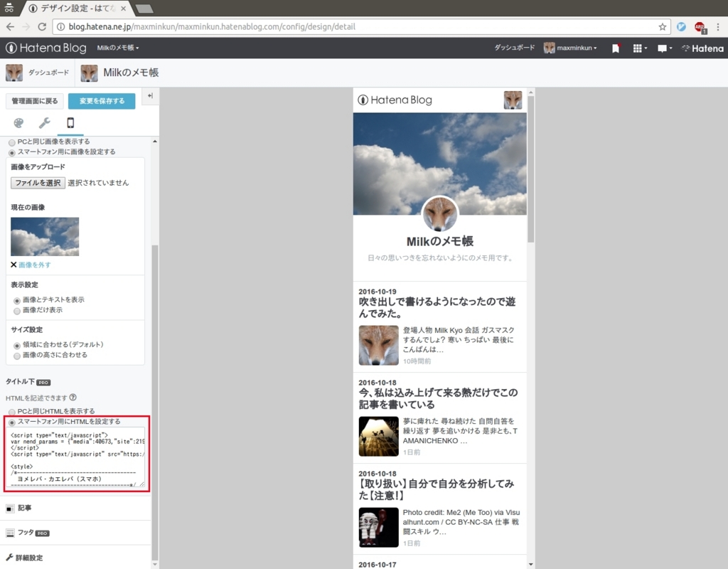Go back in browser history

click(10, 27)
